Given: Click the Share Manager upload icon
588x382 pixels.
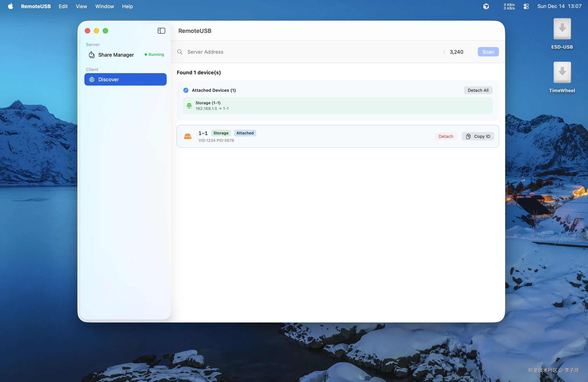Looking at the screenshot, I should coord(92,55).
